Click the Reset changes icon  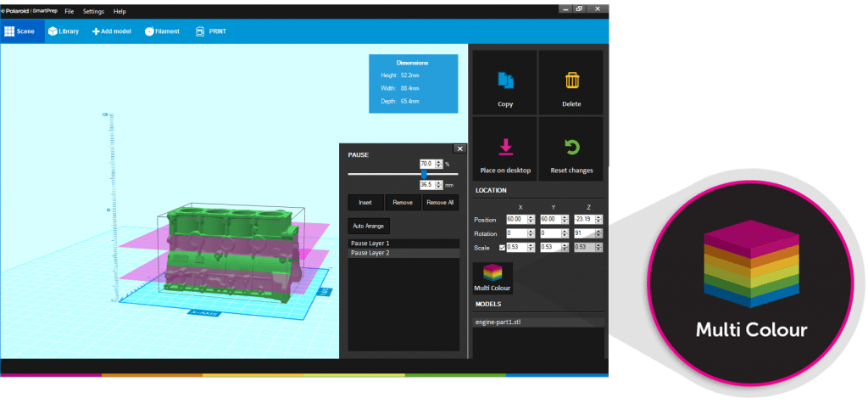tap(571, 148)
